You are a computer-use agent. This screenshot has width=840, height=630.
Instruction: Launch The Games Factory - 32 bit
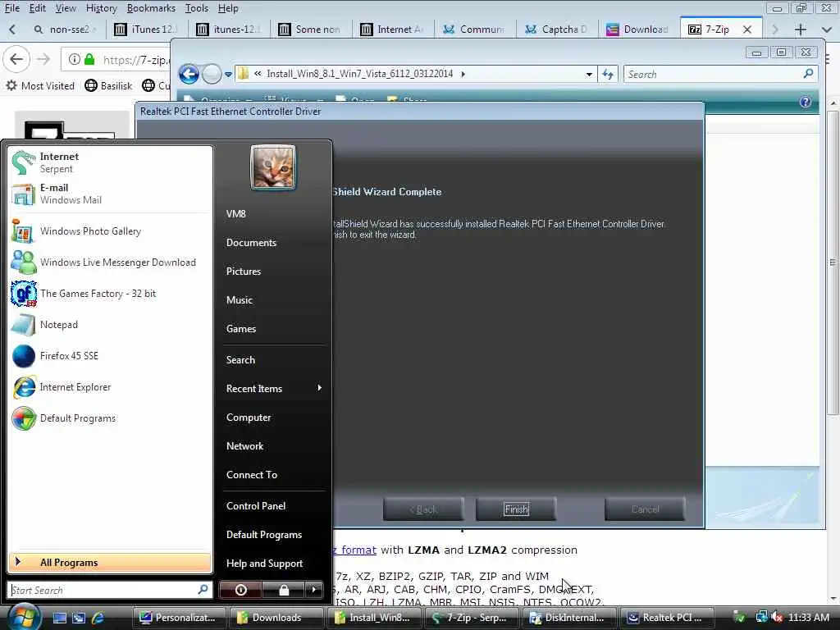click(x=110, y=294)
